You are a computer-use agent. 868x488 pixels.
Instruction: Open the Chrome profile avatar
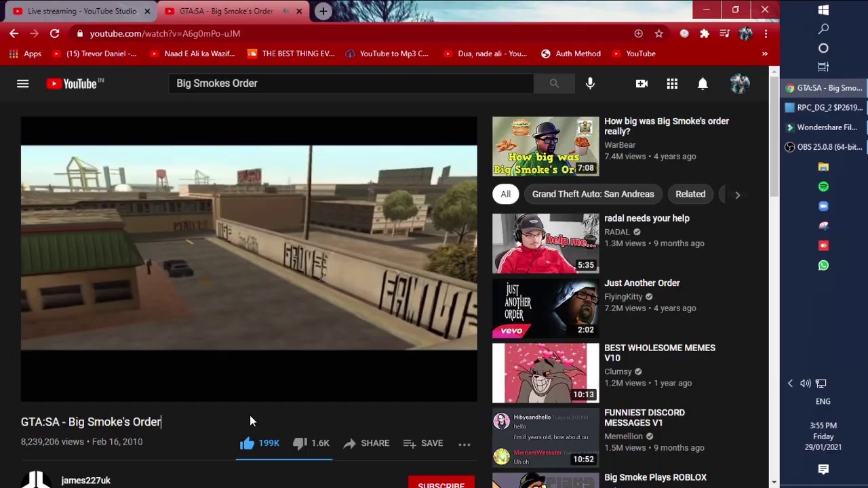tap(745, 33)
